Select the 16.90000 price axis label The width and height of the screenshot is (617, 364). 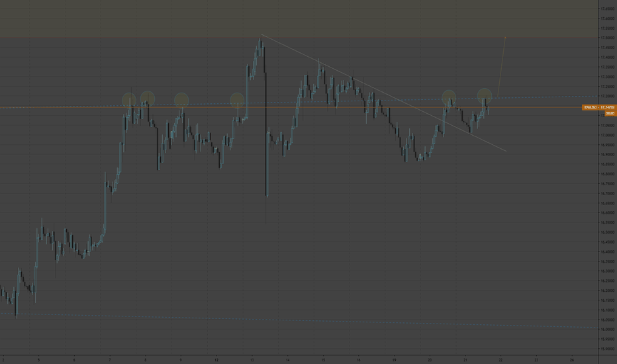[x=608, y=154]
